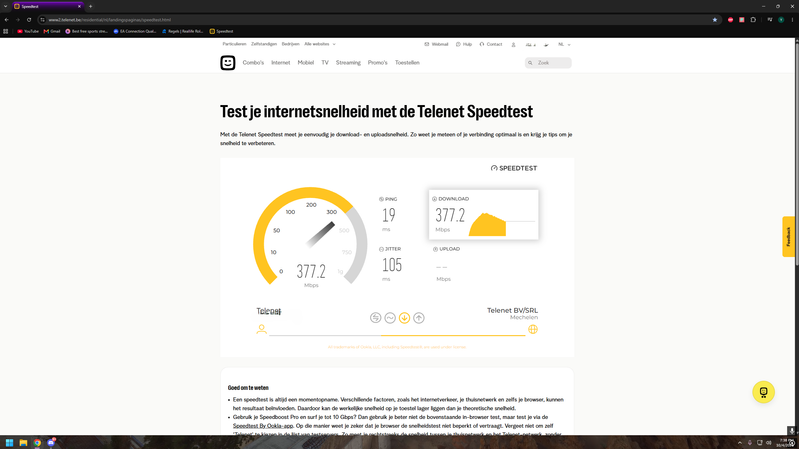Click the upload arrow stage icon
The width and height of the screenshot is (799, 449).
[419, 318]
